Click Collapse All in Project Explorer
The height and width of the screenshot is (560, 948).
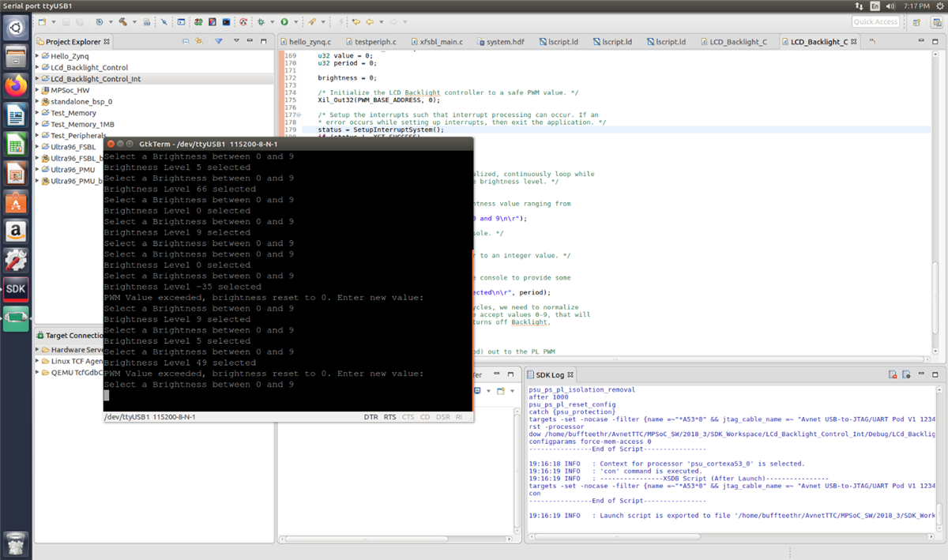click(186, 41)
